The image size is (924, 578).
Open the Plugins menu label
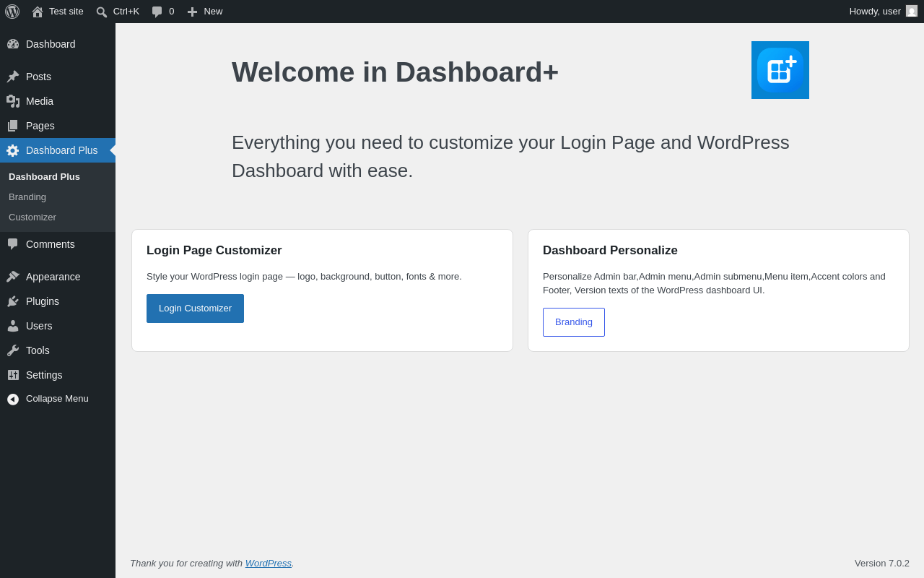click(x=43, y=301)
